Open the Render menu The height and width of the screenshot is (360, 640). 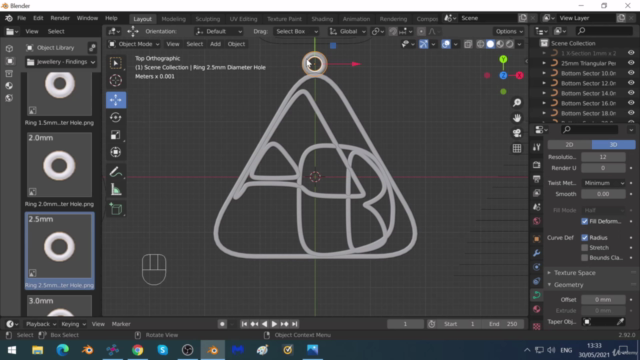click(60, 18)
